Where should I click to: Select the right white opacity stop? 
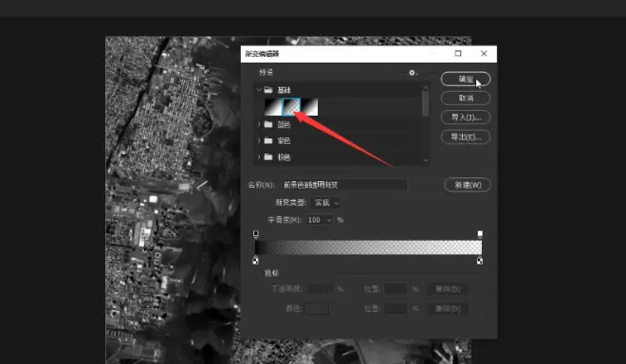(x=480, y=234)
